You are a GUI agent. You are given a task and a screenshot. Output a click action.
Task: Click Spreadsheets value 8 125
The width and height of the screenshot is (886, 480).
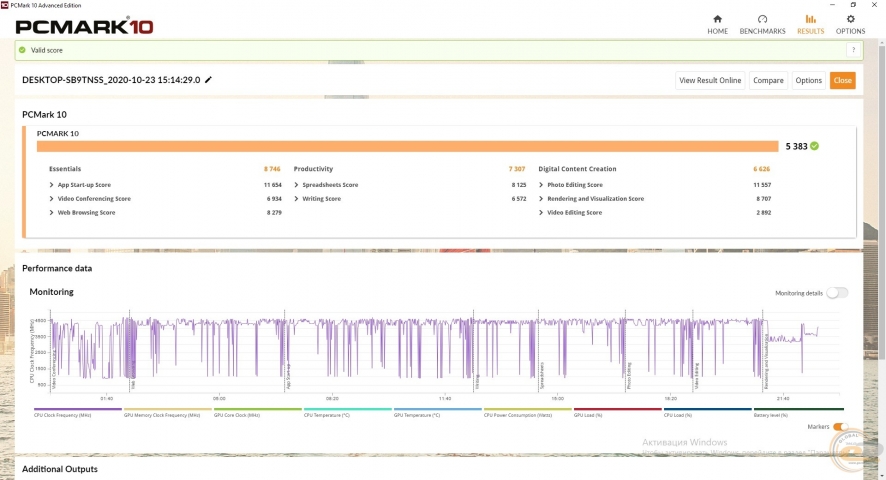pyautogui.click(x=518, y=185)
